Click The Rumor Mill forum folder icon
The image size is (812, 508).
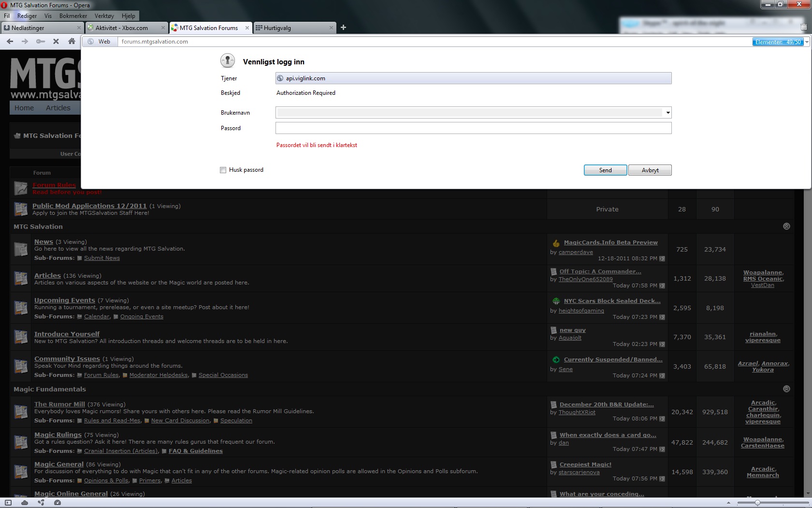point(21,412)
